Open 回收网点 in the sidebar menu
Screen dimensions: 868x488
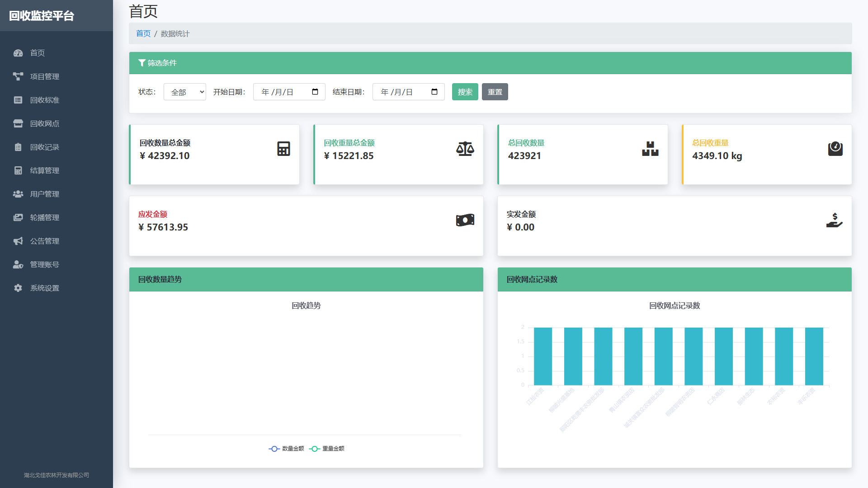click(44, 123)
